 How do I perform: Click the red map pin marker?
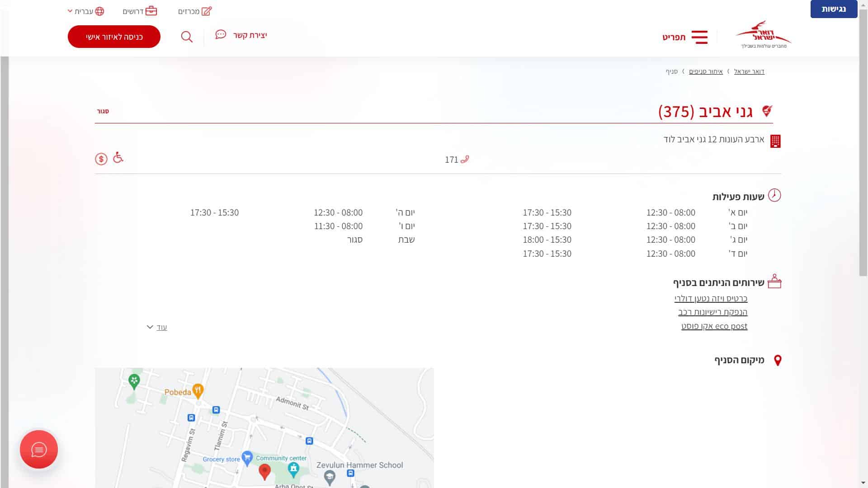tap(264, 471)
